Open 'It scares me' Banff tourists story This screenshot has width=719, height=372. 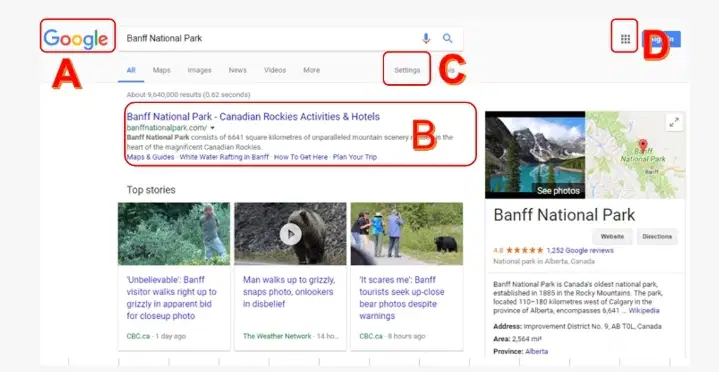(x=402, y=298)
